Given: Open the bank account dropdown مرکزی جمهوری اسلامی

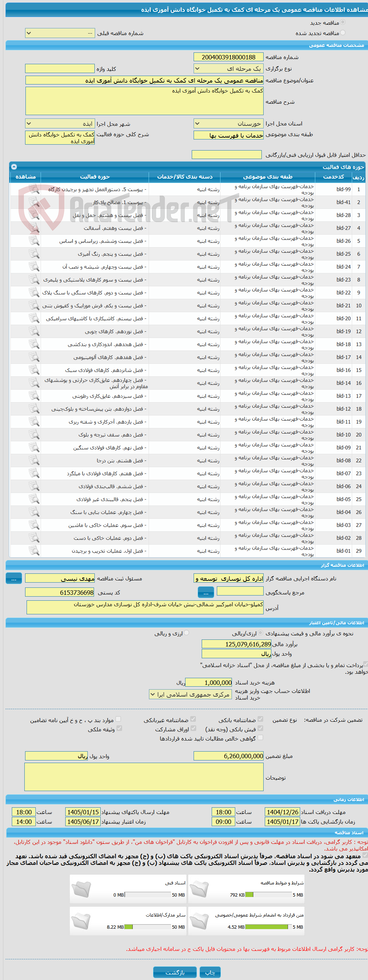Looking at the screenshot, I should click(x=191, y=694).
